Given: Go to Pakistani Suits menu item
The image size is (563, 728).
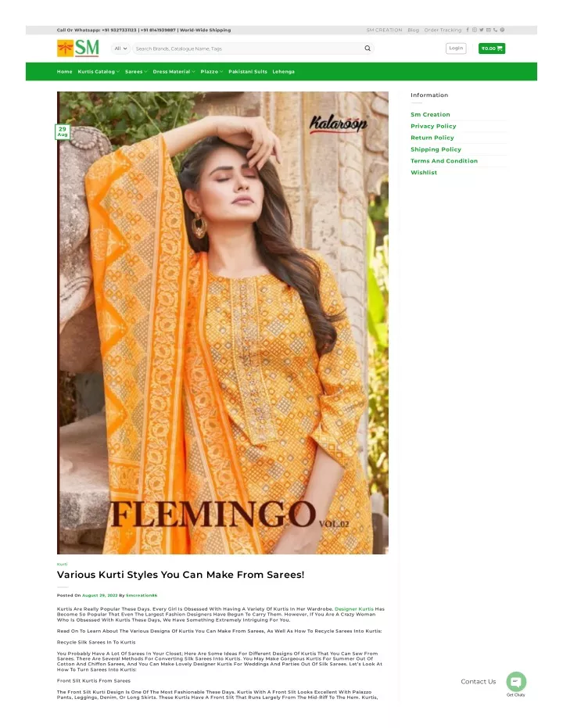Looking at the screenshot, I should [248, 71].
